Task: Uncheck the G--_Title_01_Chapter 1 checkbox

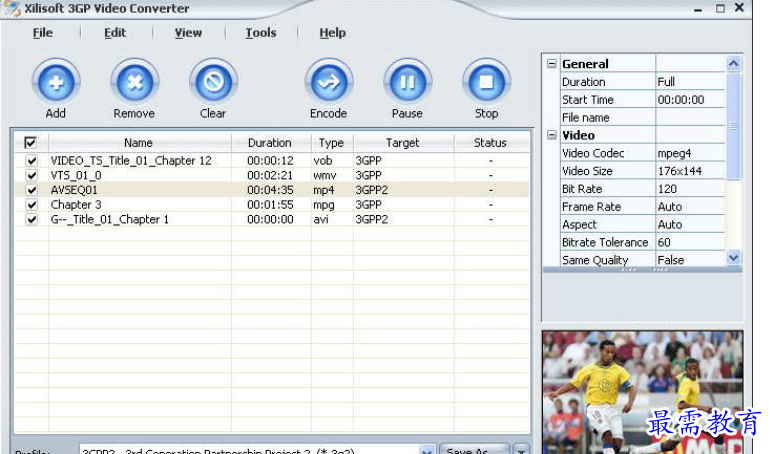Action: pos(32,219)
